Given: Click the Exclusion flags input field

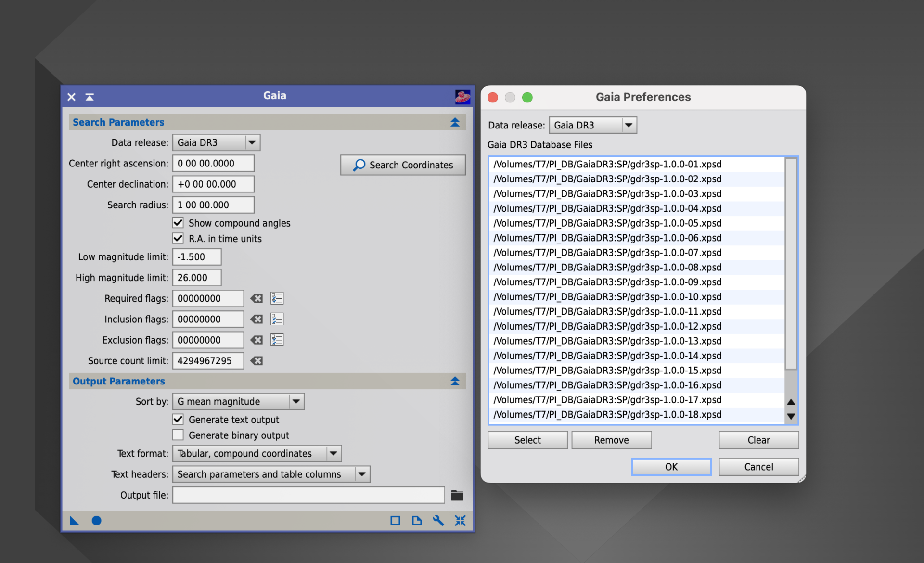Looking at the screenshot, I should click(x=208, y=340).
